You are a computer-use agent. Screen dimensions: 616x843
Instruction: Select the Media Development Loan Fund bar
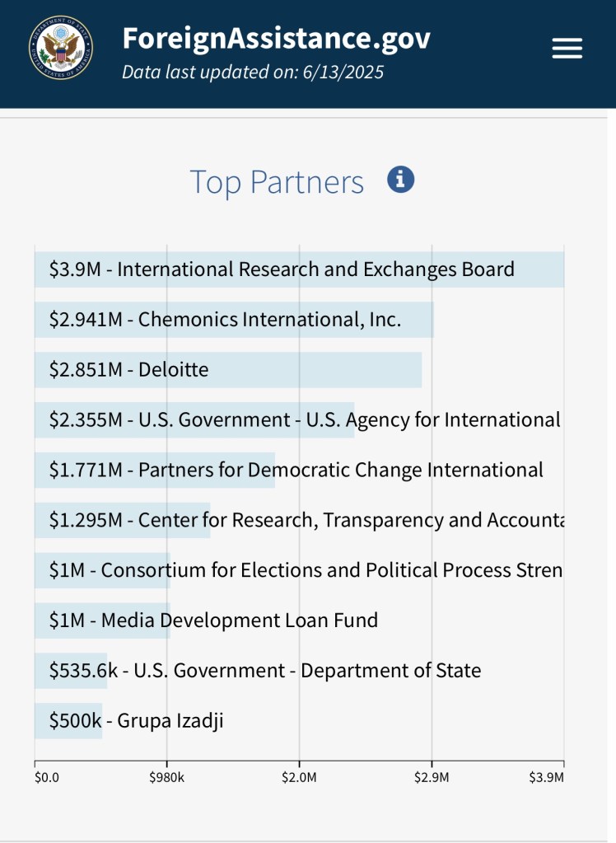pyautogui.click(x=102, y=621)
